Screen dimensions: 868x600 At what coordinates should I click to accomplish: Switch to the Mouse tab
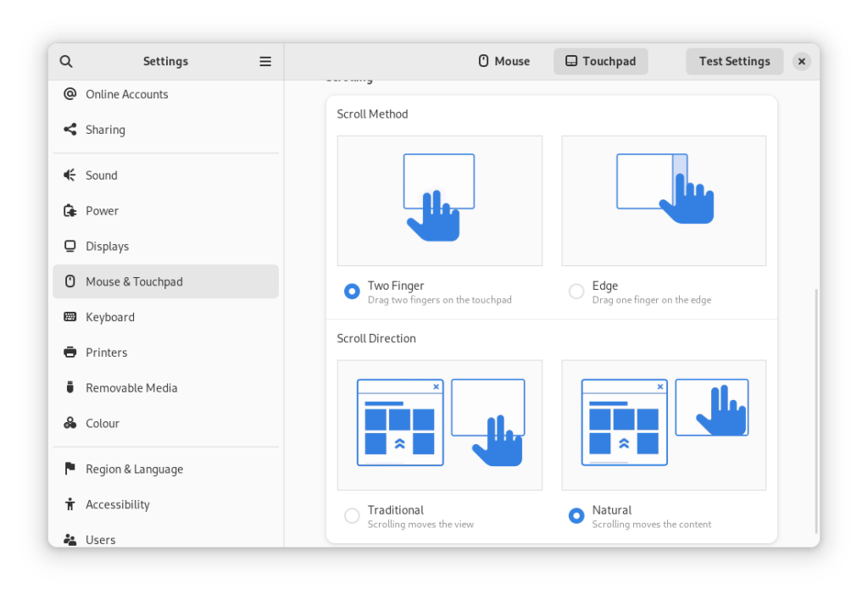point(504,61)
